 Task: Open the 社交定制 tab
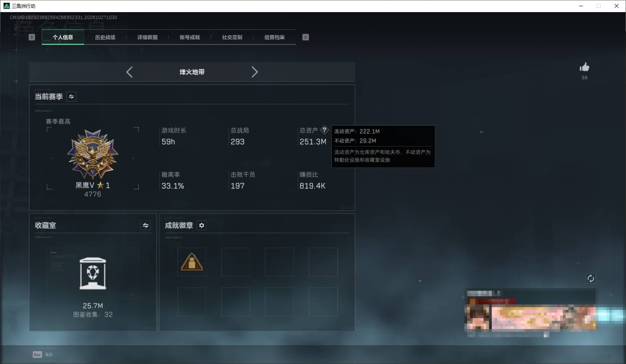tap(232, 37)
